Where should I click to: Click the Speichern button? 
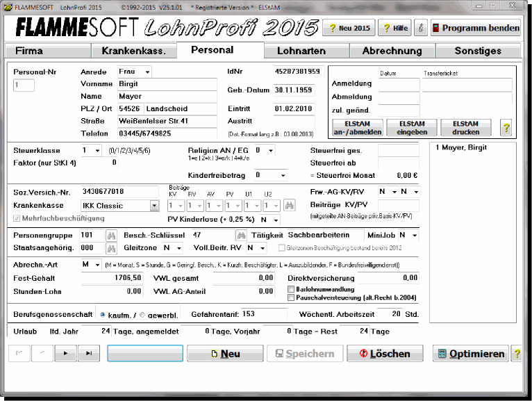305,354
